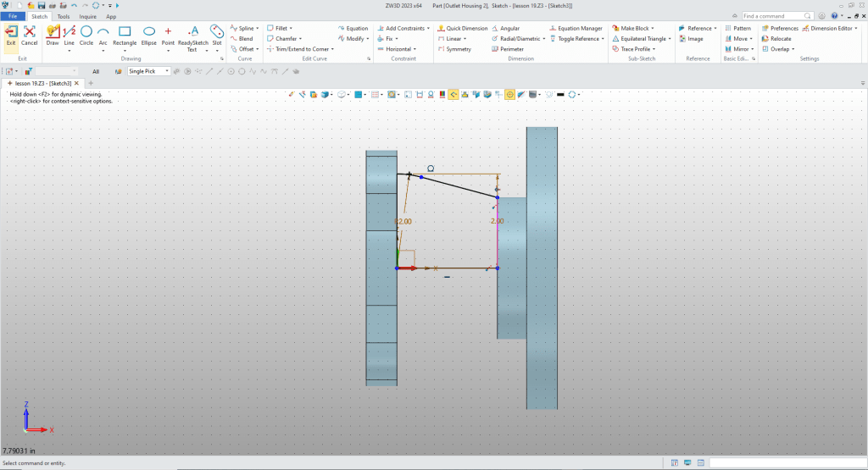Click the Exit sketch icon
Image resolution: width=868 pixels, height=470 pixels.
pos(11,34)
